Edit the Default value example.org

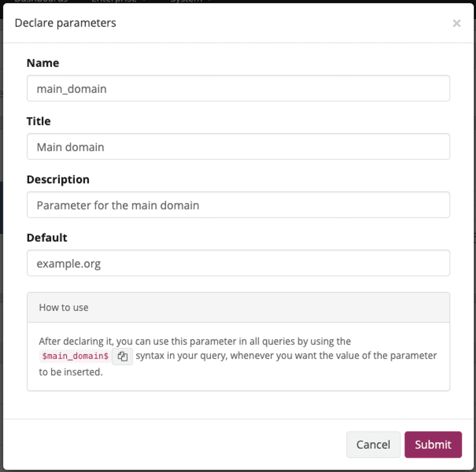[x=238, y=263]
